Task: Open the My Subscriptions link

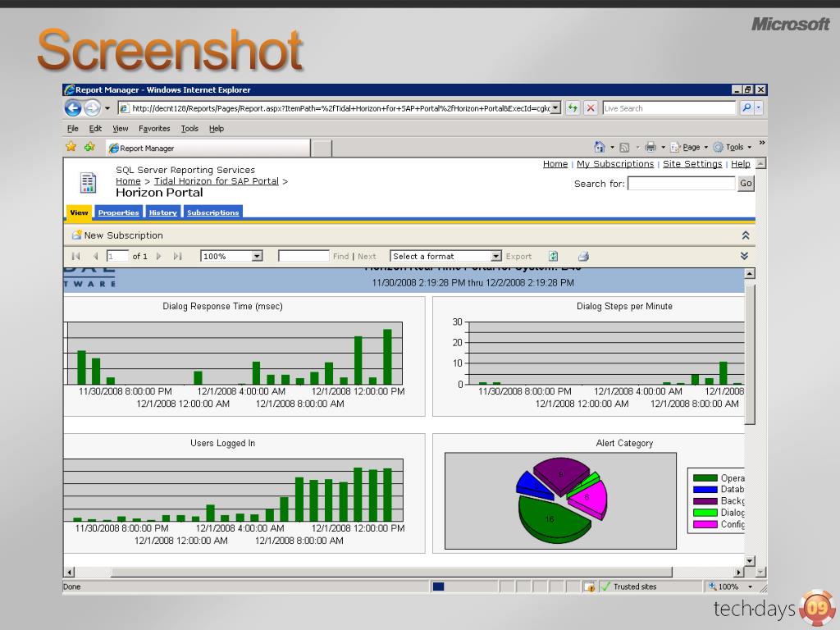Action: (x=615, y=164)
